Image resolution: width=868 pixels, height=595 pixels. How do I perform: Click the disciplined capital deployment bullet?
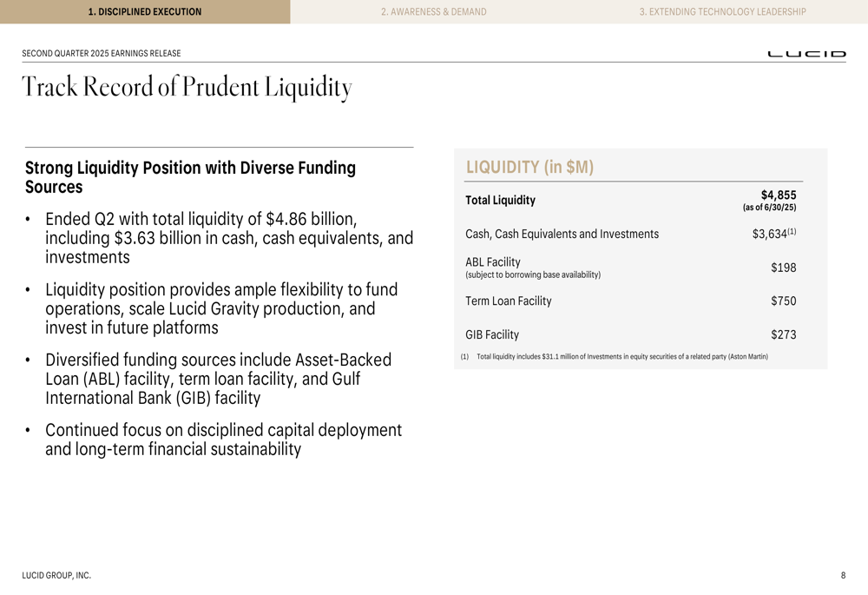click(224, 440)
